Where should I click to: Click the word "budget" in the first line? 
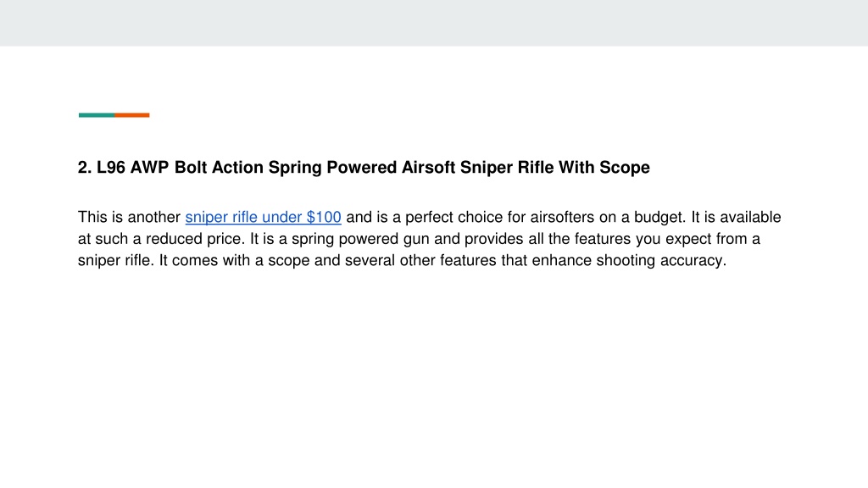659,218
